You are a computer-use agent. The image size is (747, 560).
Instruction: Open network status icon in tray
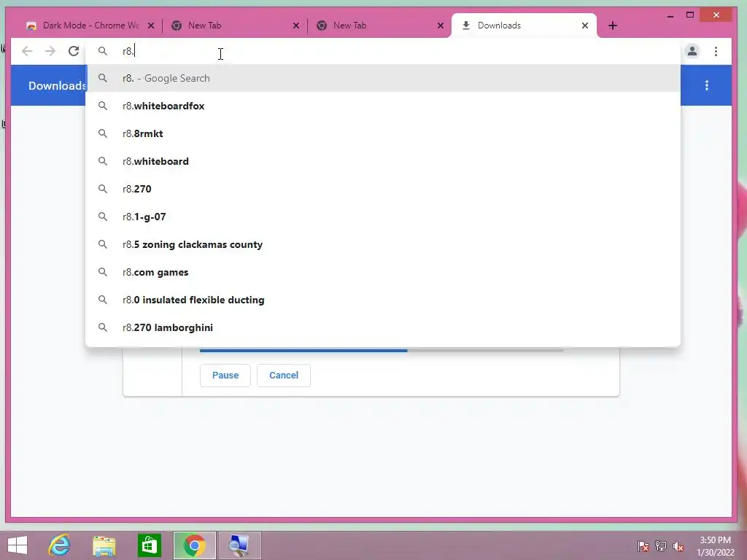[x=661, y=545]
